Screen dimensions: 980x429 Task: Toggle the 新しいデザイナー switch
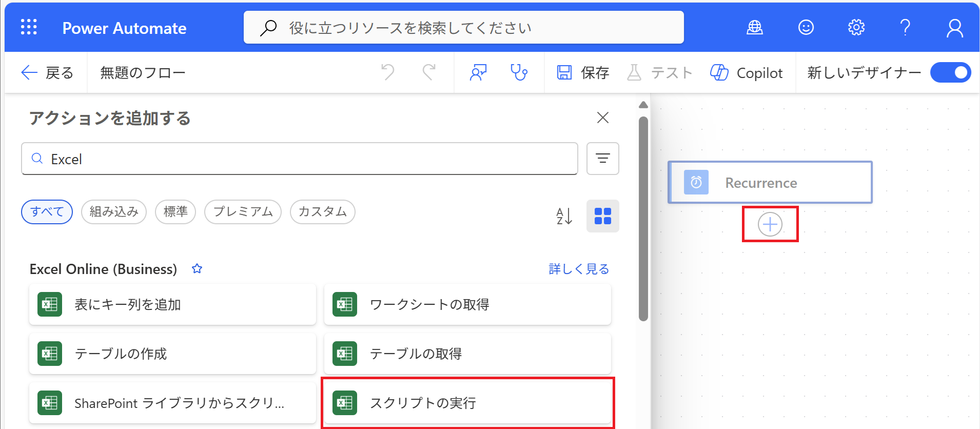pos(951,72)
